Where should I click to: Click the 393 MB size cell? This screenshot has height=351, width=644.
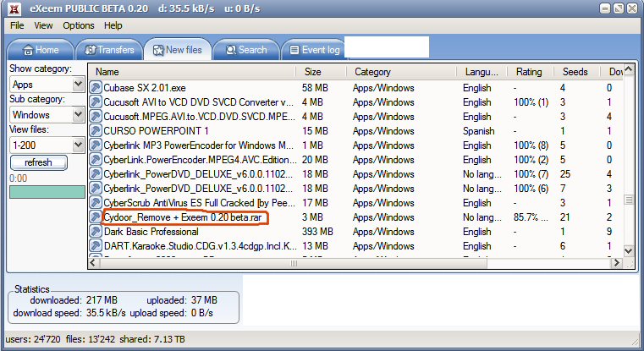coord(317,232)
